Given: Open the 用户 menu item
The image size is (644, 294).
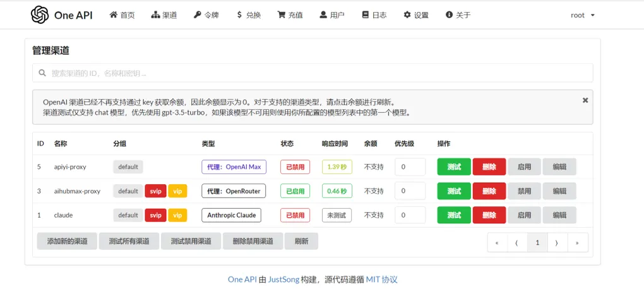Looking at the screenshot, I should click(332, 15).
